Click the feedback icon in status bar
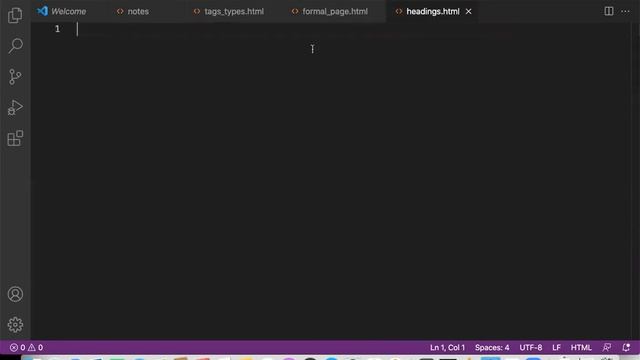Viewport: 640px width, 360px height. pos(607,347)
